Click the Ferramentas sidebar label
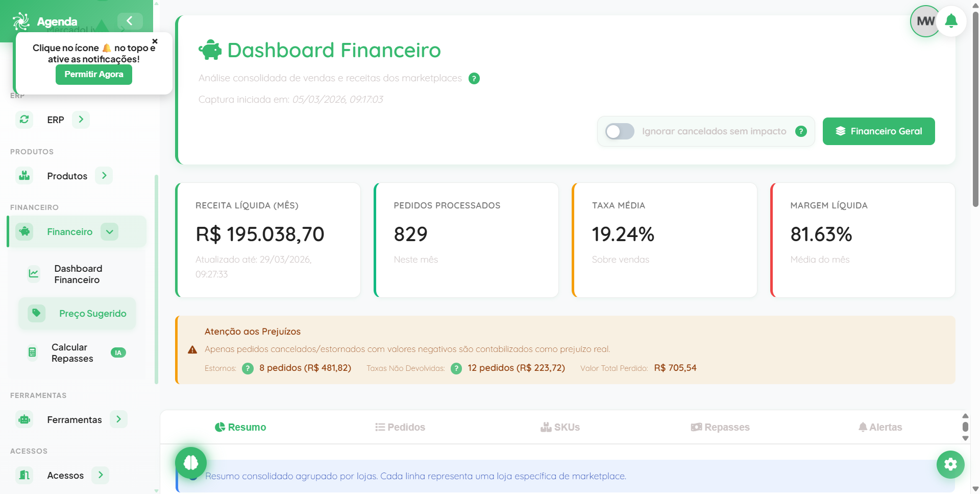This screenshot has height=494, width=980. coord(75,420)
